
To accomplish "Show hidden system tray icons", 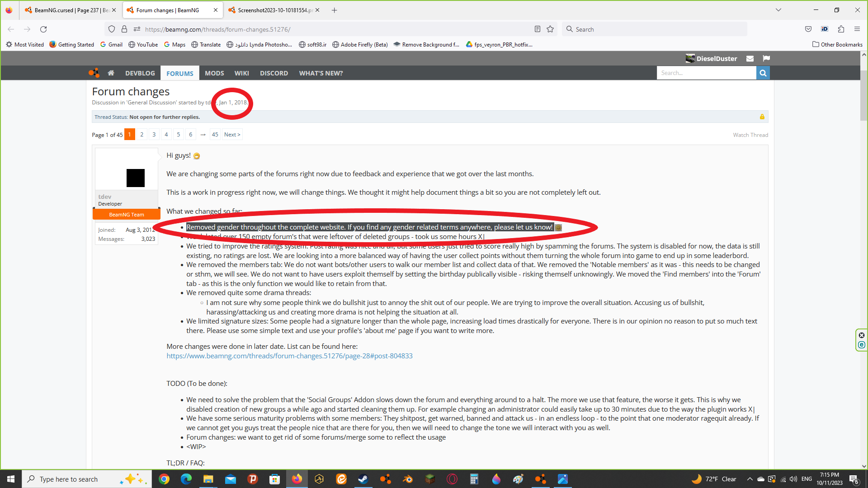I will click(x=750, y=479).
